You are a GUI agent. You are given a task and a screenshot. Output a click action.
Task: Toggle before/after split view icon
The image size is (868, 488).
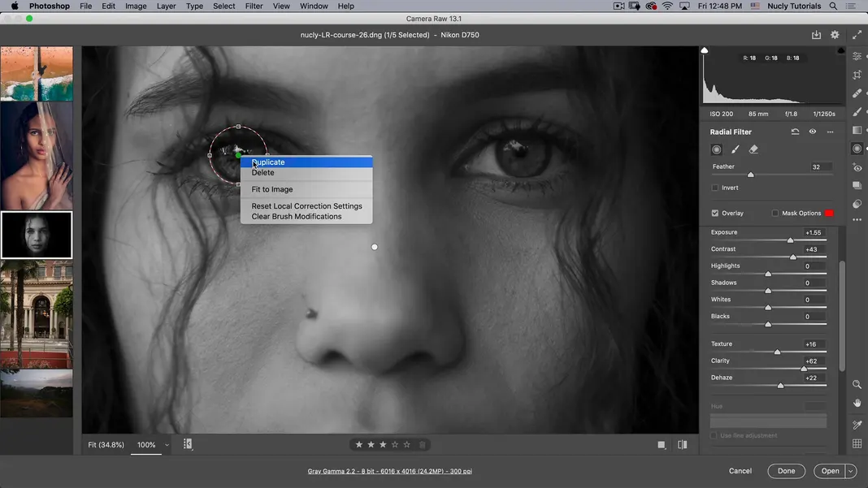(682, 445)
